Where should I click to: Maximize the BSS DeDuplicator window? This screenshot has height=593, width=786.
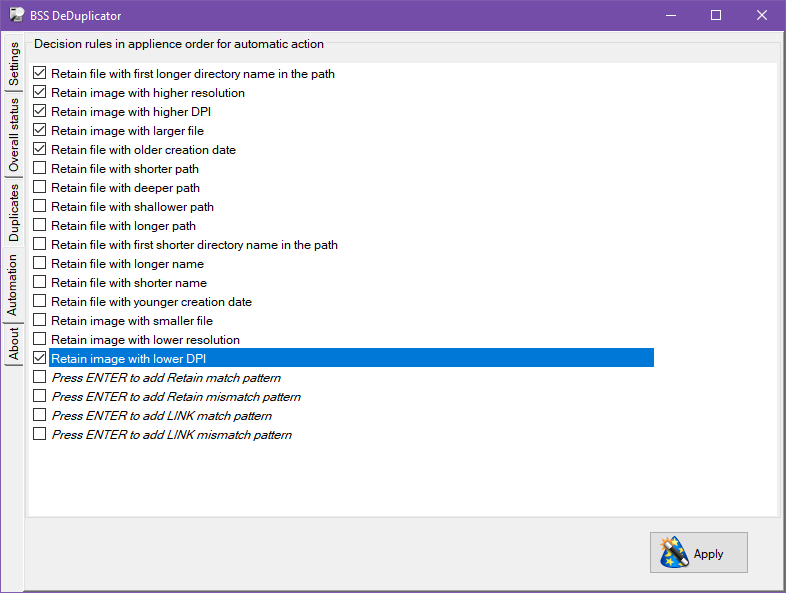pos(716,15)
